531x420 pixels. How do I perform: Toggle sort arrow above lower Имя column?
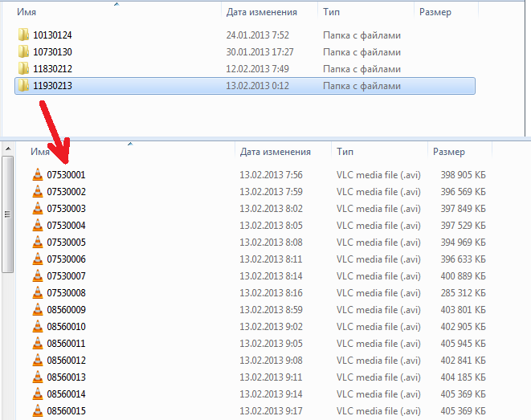tap(130, 145)
